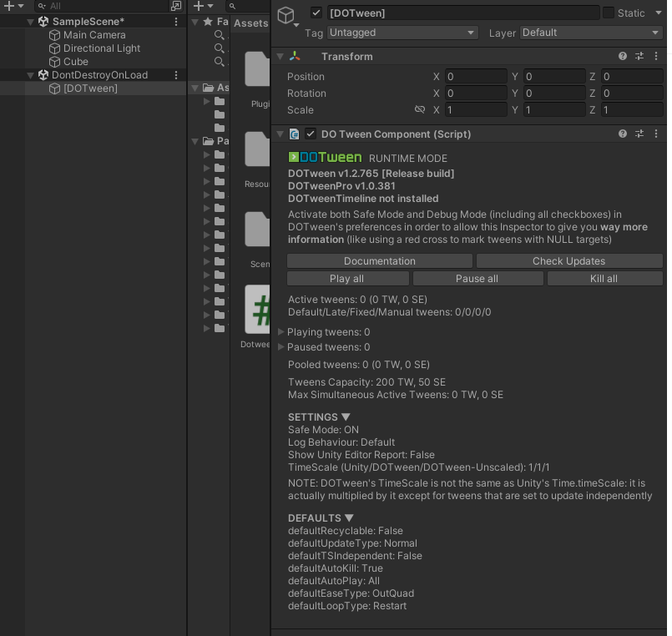Open Transform component presets icon
The height and width of the screenshot is (636, 672).
tap(639, 56)
